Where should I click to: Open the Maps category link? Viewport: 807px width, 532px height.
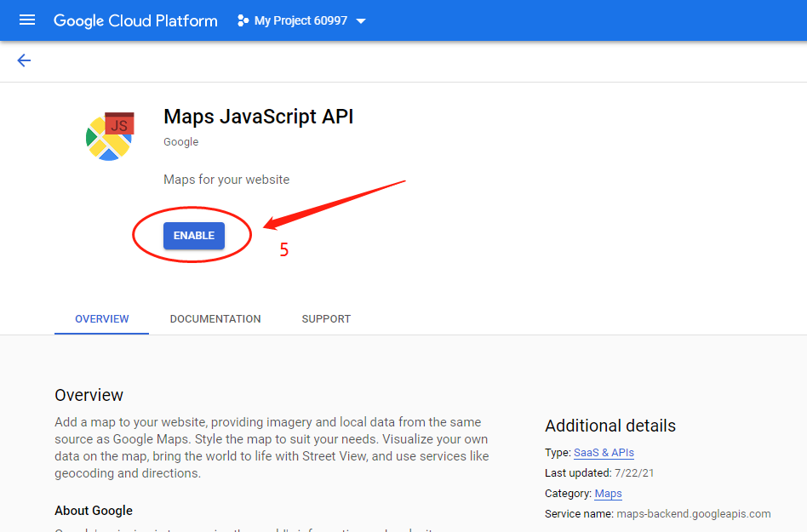click(609, 494)
